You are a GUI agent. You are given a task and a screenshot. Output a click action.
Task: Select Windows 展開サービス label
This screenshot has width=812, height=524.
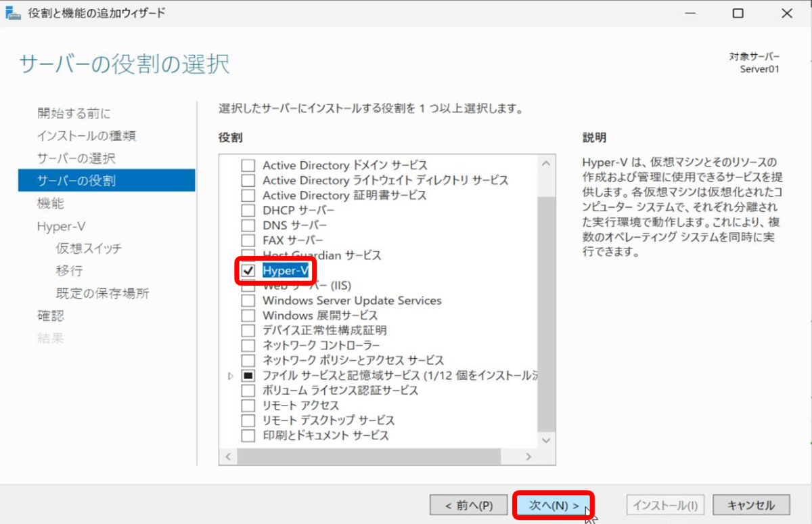click(320, 315)
